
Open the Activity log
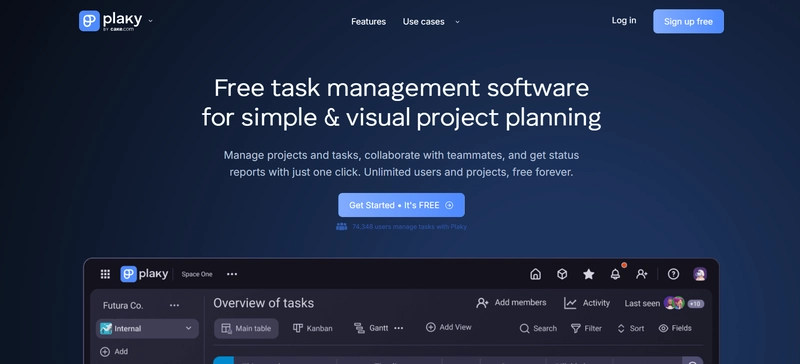(587, 303)
